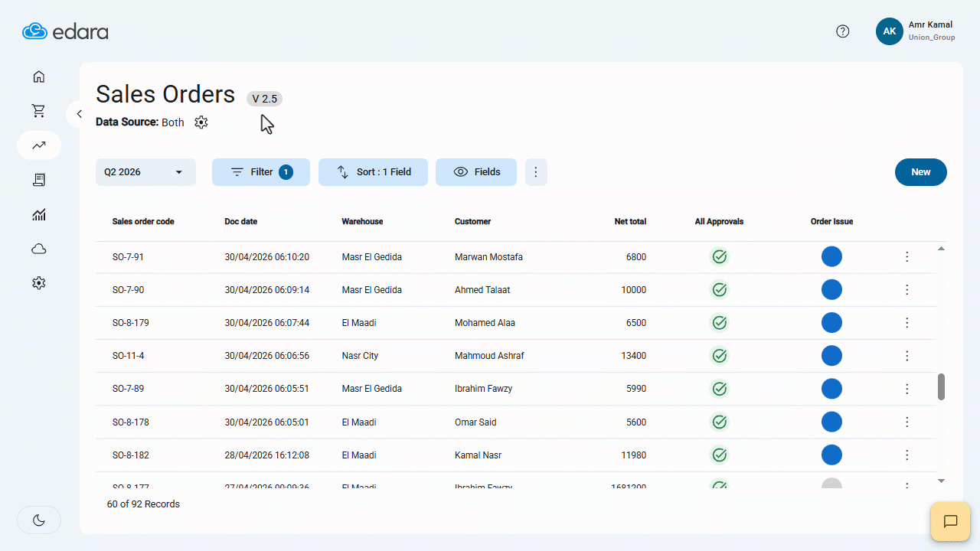Viewport: 980px width, 551px height.
Task: Click approval check icon for SO-8-182
Action: click(x=719, y=455)
